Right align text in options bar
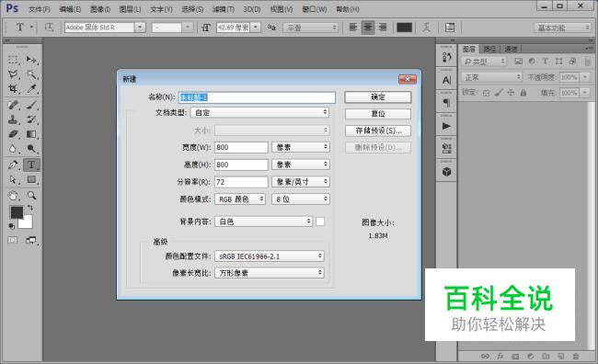 click(x=383, y=27)
